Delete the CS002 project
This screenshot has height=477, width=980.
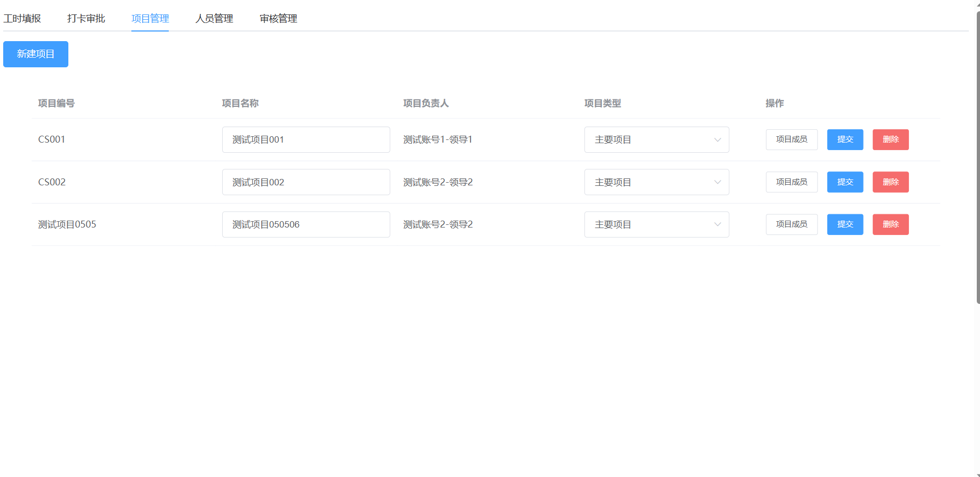pos(891,182)
